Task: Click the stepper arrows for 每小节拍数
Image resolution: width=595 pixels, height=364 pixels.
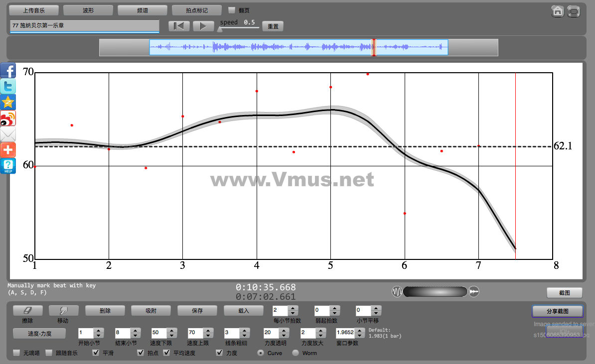Action: 293,311
